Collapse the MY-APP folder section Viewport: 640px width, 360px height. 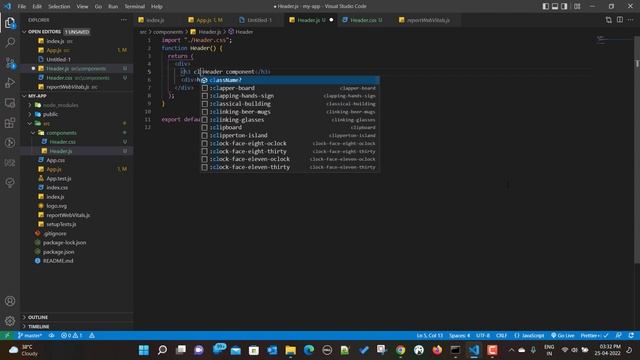point(24,96)
